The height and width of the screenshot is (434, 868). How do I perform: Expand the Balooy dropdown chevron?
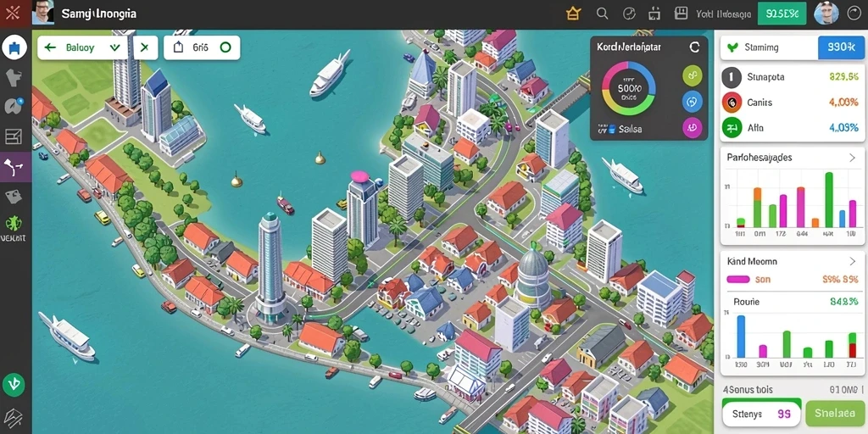click(115, 47)
